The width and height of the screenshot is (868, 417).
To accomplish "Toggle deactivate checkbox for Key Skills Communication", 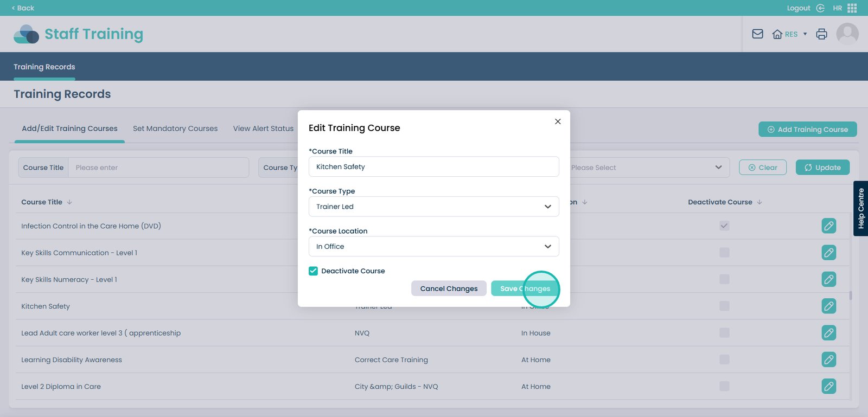I will [x=724, y=253].
